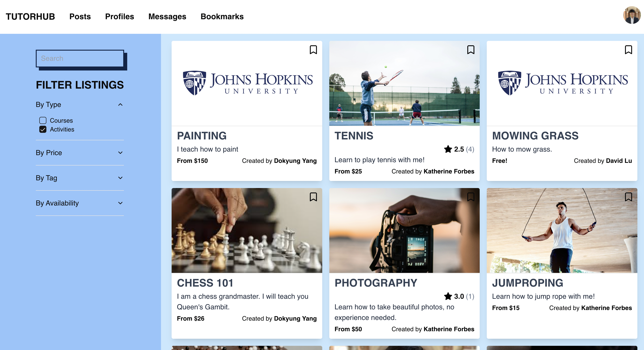644x350 pixels.
Task: Open the Bookmarks section in navbar
Action: pyautogui.click(x=222, y=16)
